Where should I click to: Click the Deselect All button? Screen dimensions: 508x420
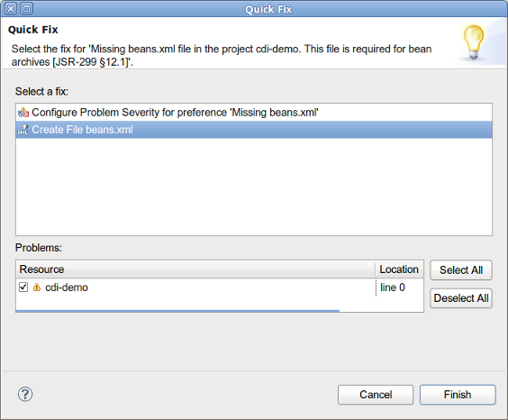461,298
